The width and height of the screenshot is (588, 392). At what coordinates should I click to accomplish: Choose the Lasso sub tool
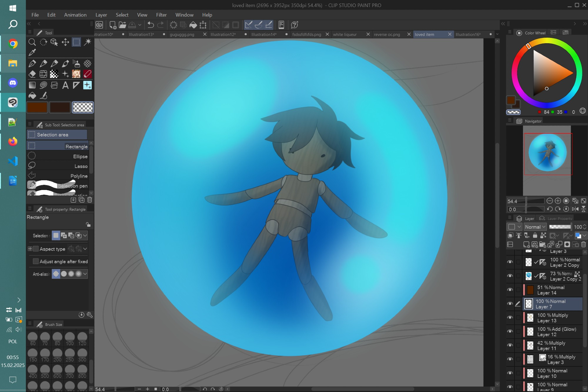[58, 166]
